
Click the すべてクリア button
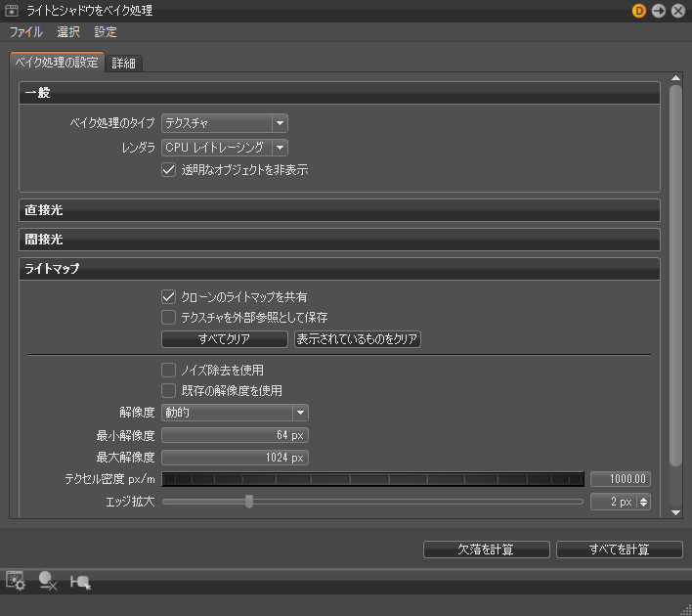[x=225, y=339]
